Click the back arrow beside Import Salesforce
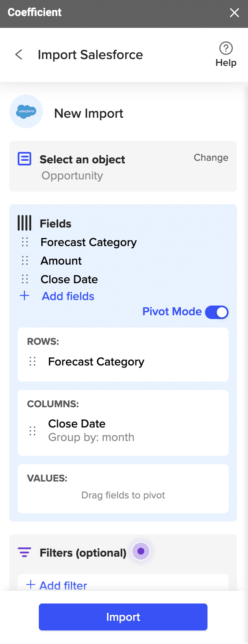Screen dimensions: 248x644 click(x=19, y=54)
